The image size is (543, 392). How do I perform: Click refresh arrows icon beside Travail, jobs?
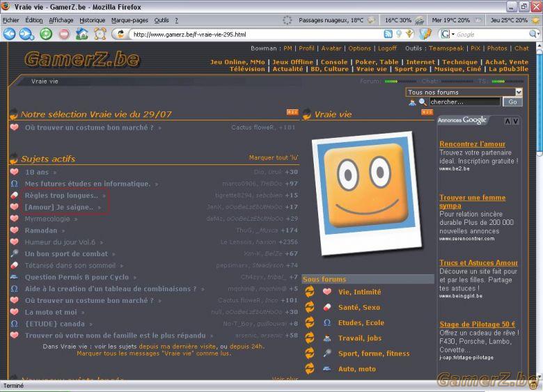point(310,338)
